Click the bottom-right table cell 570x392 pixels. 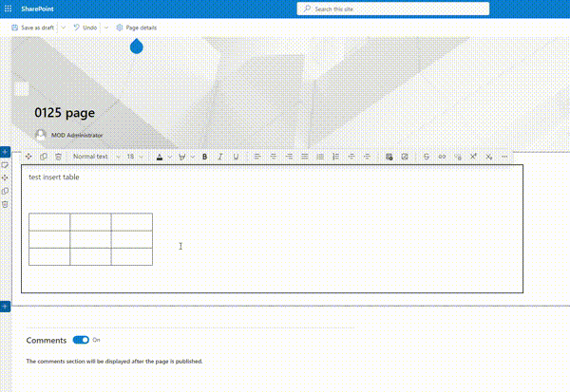pos(132,257)
